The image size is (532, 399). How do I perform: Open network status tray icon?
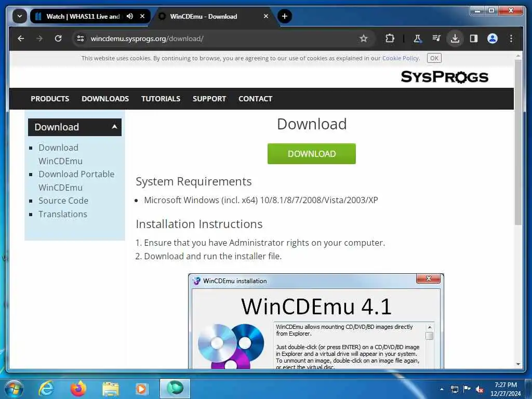454,389
